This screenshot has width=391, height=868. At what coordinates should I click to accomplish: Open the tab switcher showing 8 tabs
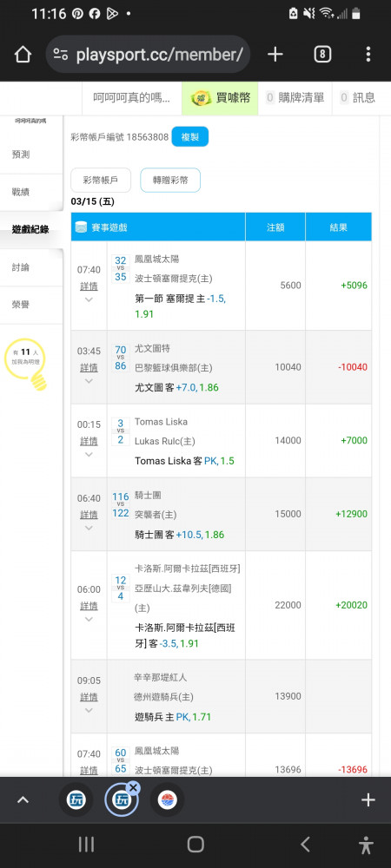[x=322, y=54]
